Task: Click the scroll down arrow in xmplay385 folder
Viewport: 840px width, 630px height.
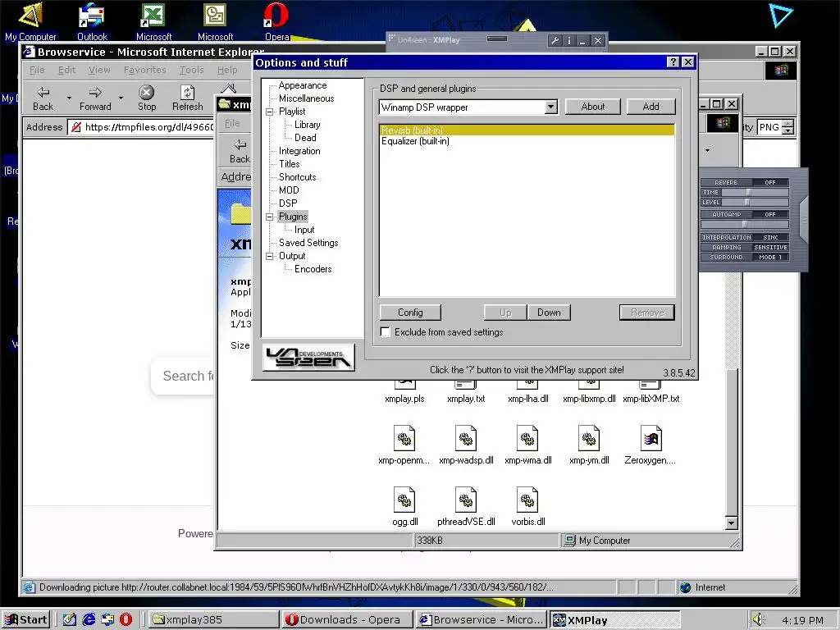Action: [x=731, y=523]
